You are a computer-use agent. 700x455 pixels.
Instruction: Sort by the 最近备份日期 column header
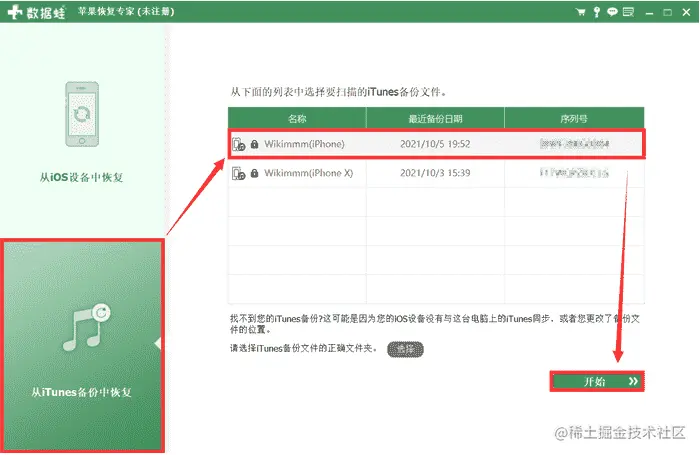pyautogui.click(x=435, y=118)
